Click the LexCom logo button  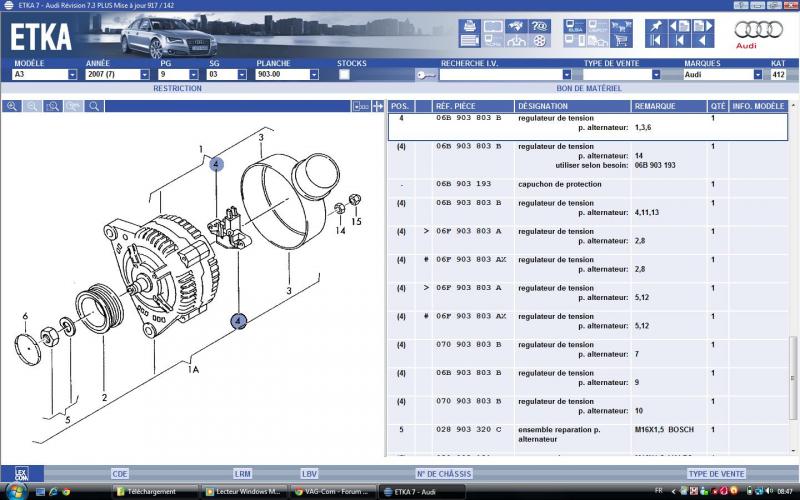point(21,473)
